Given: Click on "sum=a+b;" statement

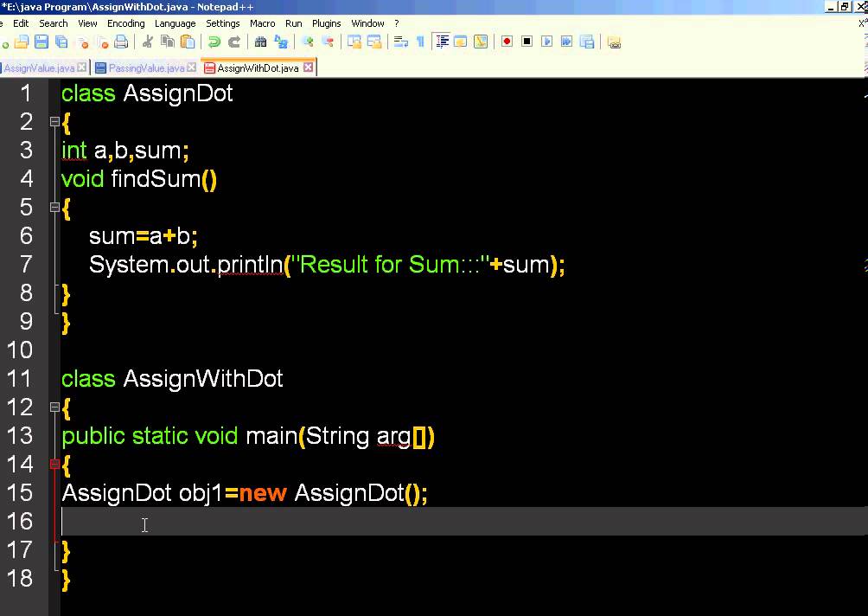Looking at the screenshot, I should 143,236.
